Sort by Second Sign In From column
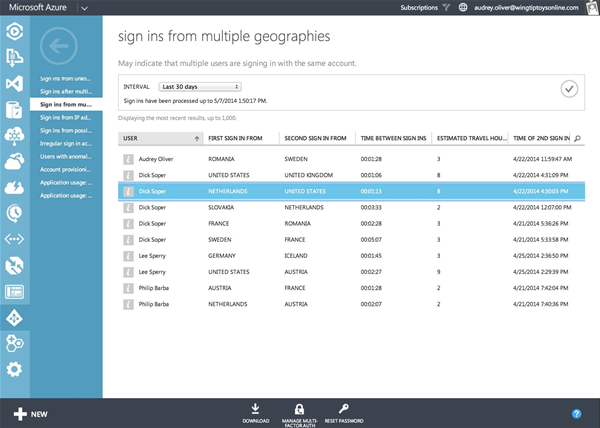This screenshot has height=428, width=600. (317, 138)
